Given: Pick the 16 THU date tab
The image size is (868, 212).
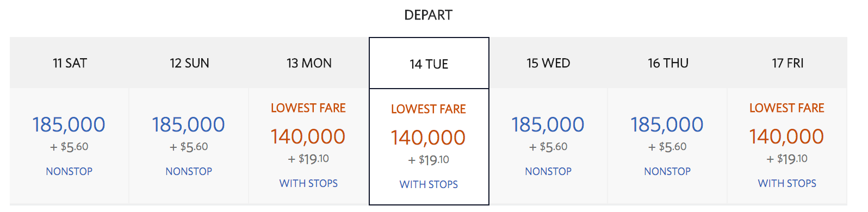Looking at the screenshot, I should [x=668, y=63].
